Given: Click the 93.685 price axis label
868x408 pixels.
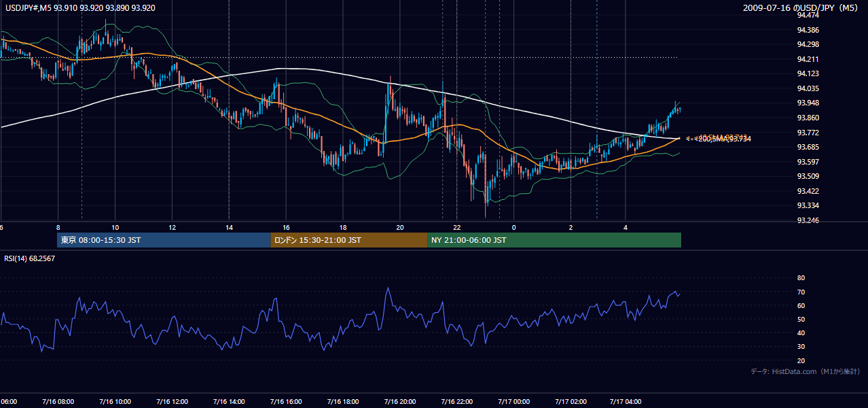Looking at the screenshot, I should point(808,147).
